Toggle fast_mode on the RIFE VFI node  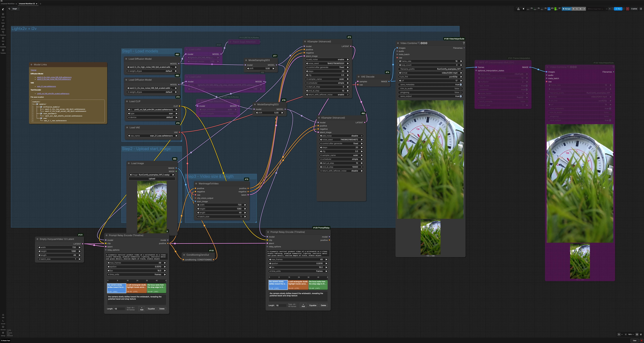click(526, 86)
